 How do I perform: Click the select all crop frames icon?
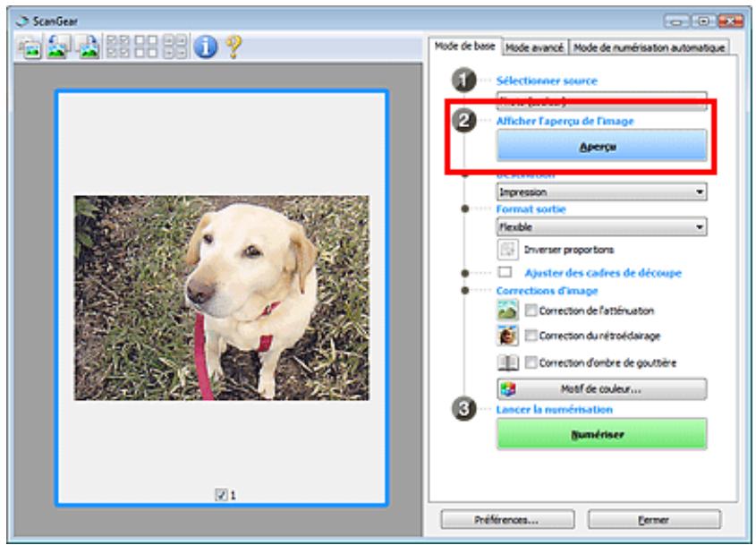pyautogui.click(x=175, y=47)
